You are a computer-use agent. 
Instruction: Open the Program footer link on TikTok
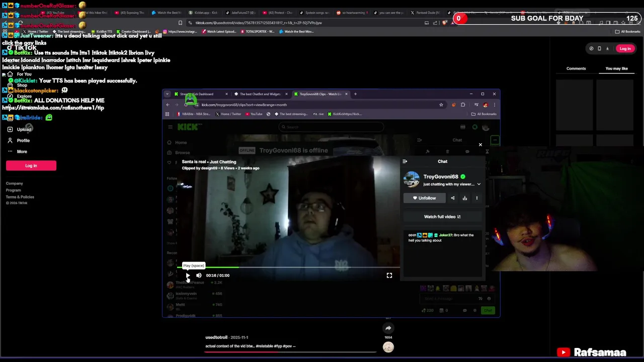(x=13, y=190)
